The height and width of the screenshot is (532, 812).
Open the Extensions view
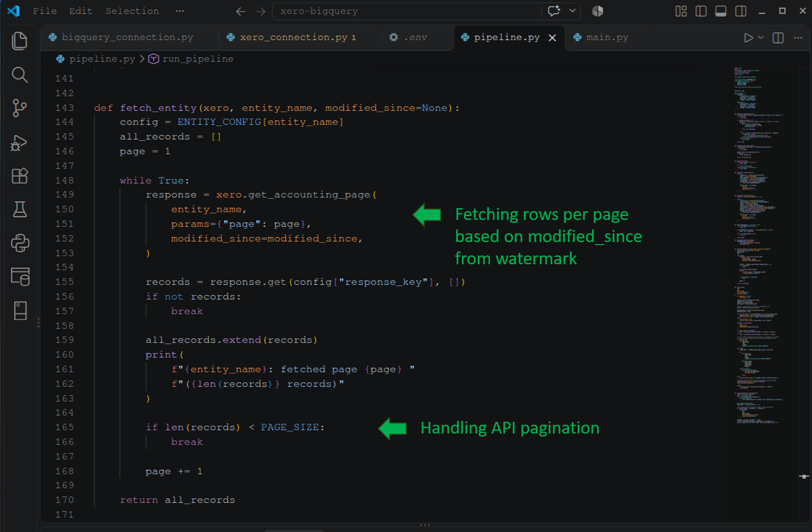click(x=20, y=176)
